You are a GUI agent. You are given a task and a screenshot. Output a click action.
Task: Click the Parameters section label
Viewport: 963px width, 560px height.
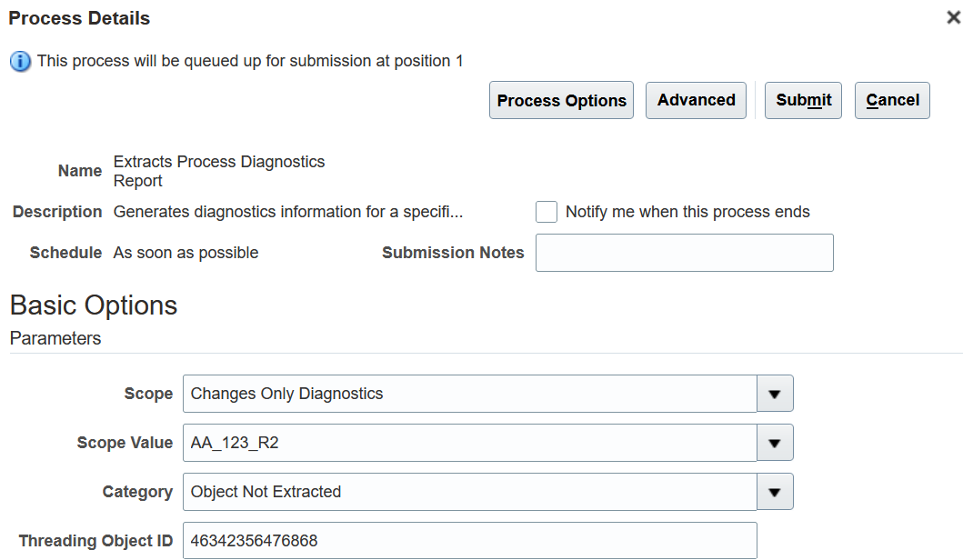click(x=55, y=338)
